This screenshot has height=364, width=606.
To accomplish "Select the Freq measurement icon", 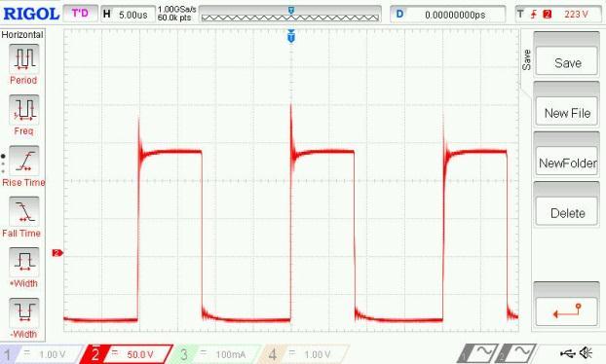I will [x=23, y=110].
